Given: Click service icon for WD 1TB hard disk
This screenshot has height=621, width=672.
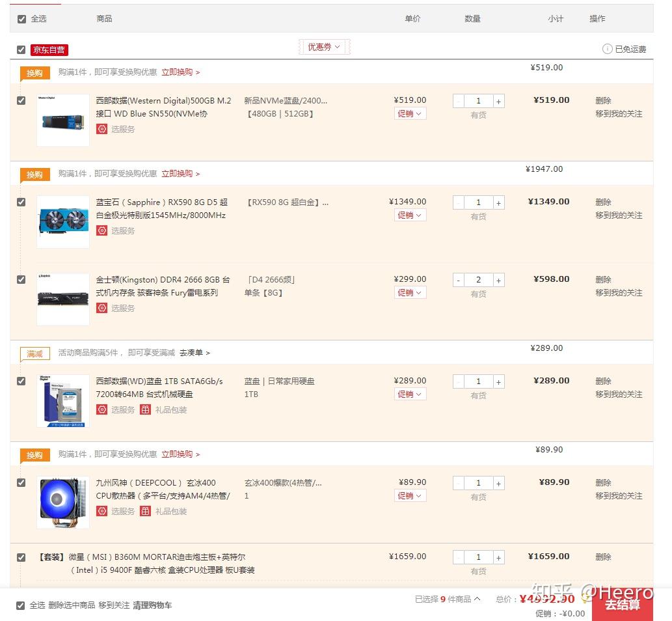Looking at the screenshot, I should coord(101,409).
